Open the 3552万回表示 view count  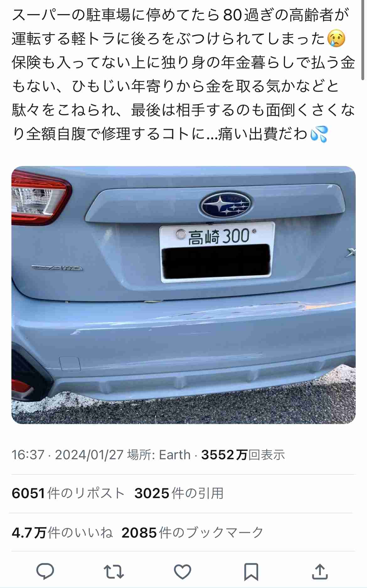[243, 455]
